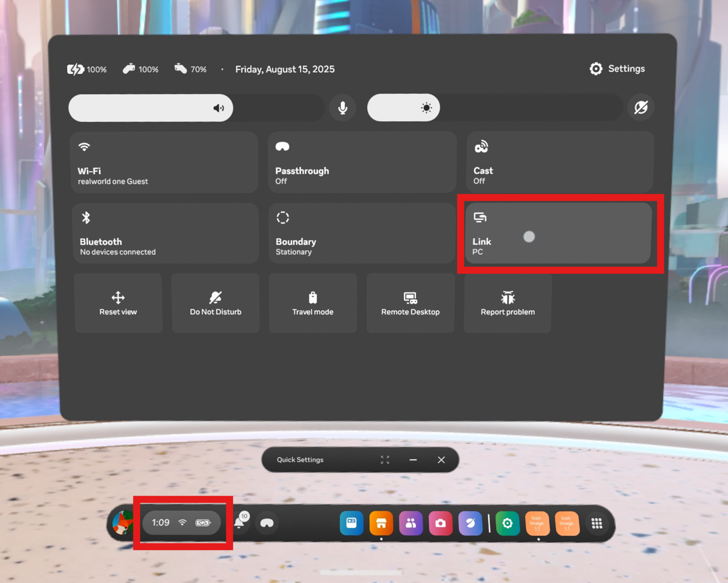This screenshot has height=583, width=728.
Task: Open the People app from the dock
Action: [x=411, y=523]
